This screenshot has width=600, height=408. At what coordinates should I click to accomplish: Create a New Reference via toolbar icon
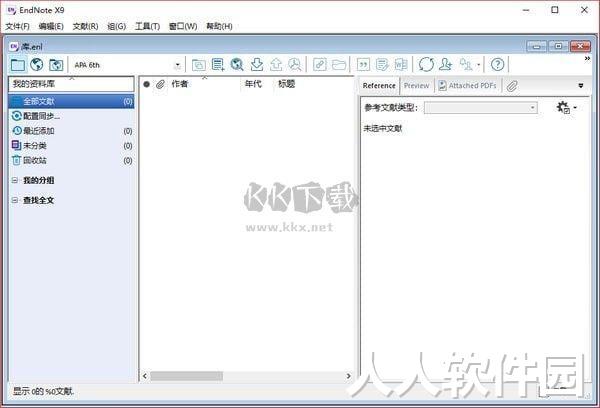click(x=218, y=65)
